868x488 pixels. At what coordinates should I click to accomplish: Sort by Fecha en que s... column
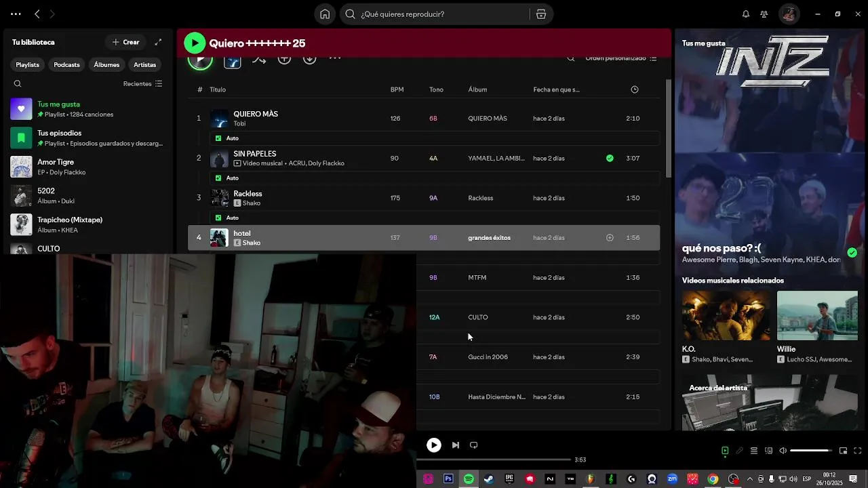[x=556, y=89]
